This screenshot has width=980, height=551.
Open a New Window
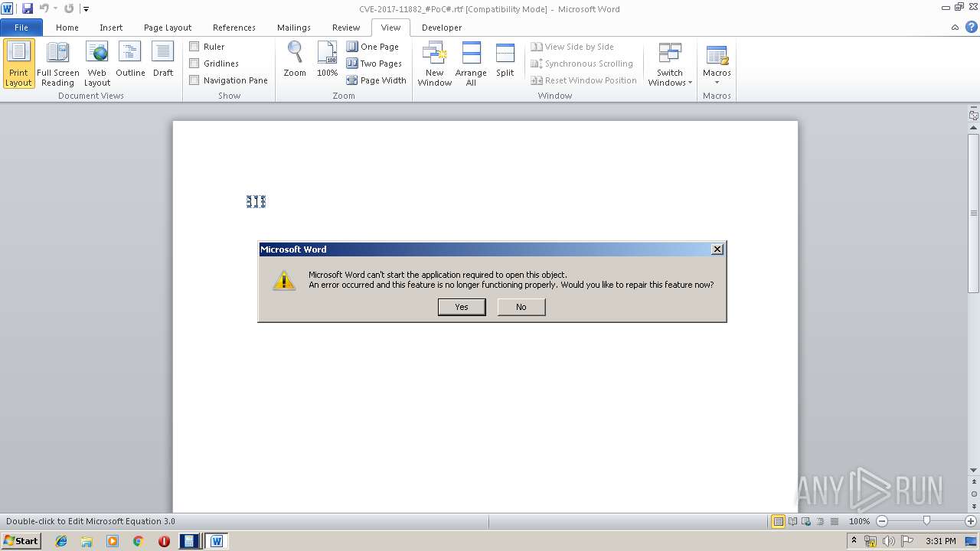pos(434,64)
